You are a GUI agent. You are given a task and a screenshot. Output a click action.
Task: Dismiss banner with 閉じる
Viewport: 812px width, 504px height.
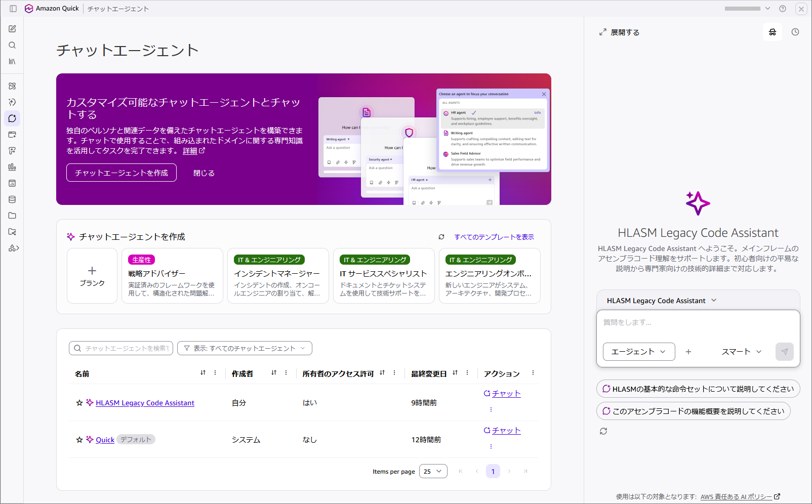[x=204, y=173]
